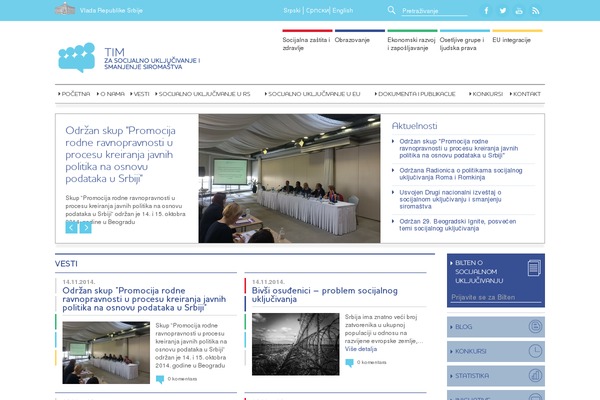
Task: Open Aktuelnosti item Održana Radionica o politikama
Action: 461,174
